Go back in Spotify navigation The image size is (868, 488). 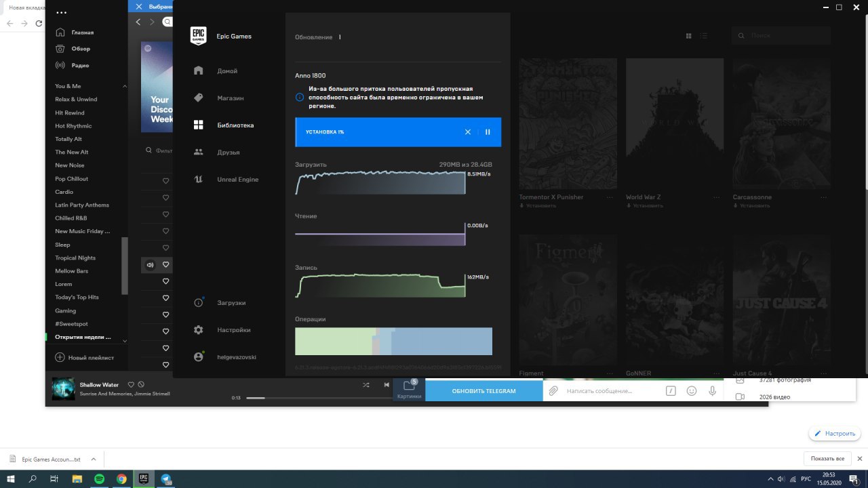(x=138, y=22)
